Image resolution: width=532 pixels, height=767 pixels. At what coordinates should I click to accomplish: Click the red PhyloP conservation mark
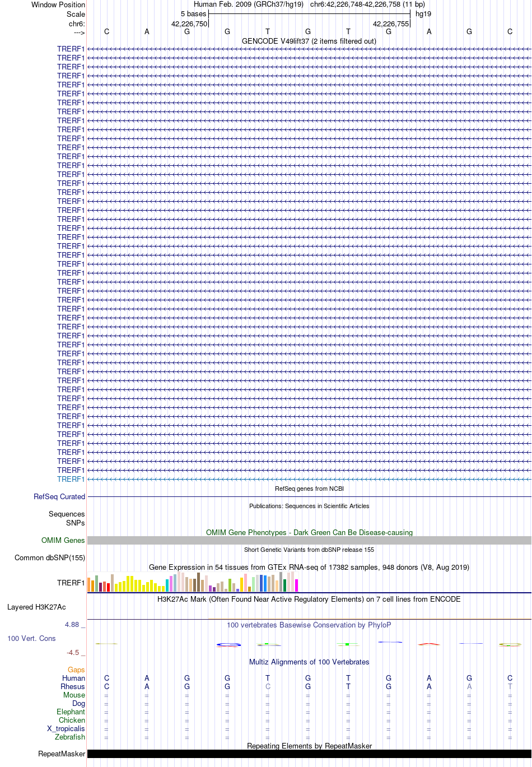coord(429,644)
